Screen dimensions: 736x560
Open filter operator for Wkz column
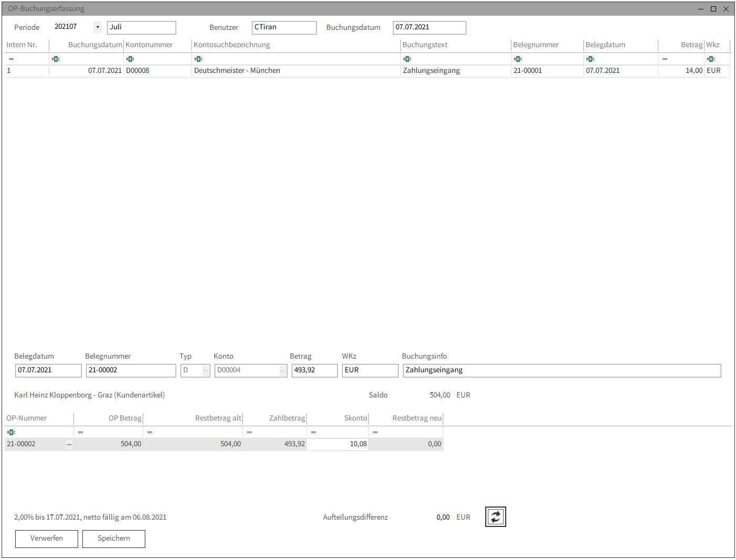point(711,59)
